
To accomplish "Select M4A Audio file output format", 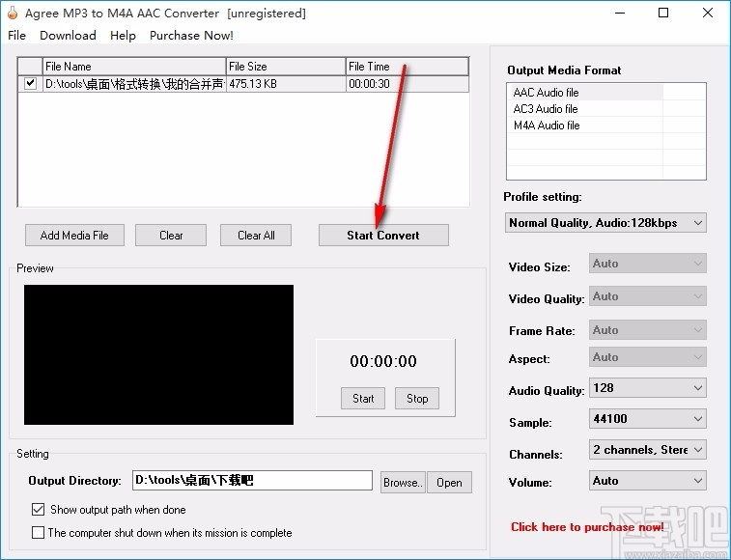I will click(584, 125).
